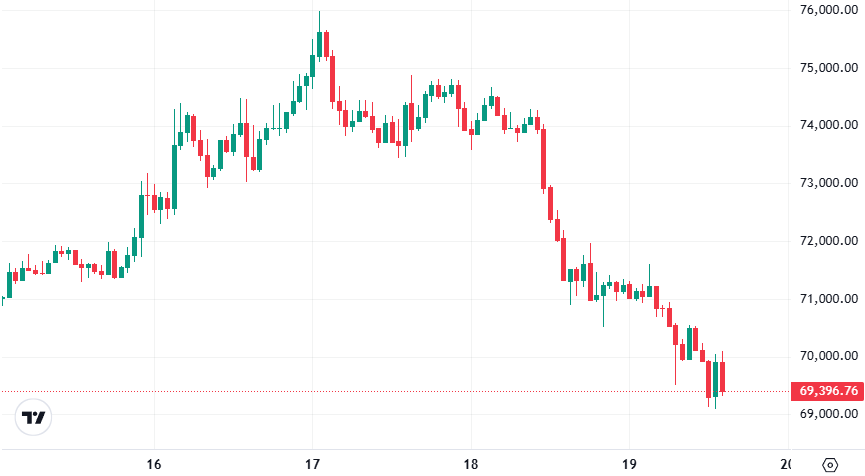Select the last red candle on the chart
Image resolution: width=865 pixels, height=476 pixels.
722,376
